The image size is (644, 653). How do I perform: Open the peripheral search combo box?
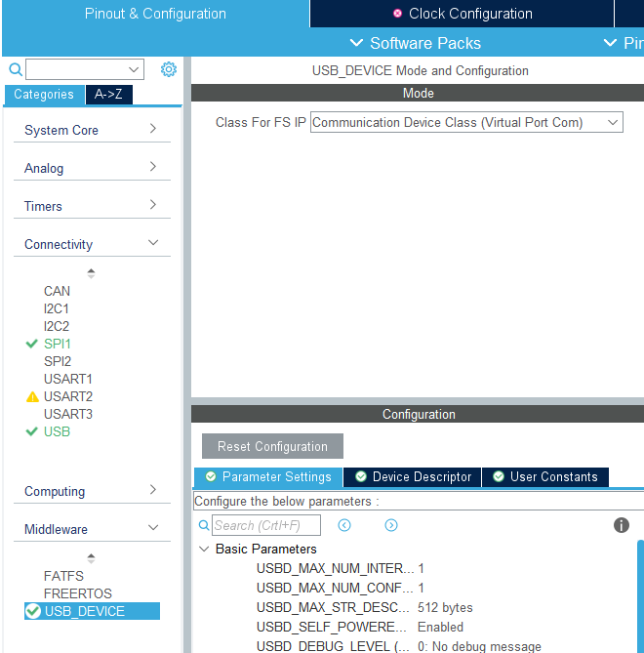tap(85, 69)
